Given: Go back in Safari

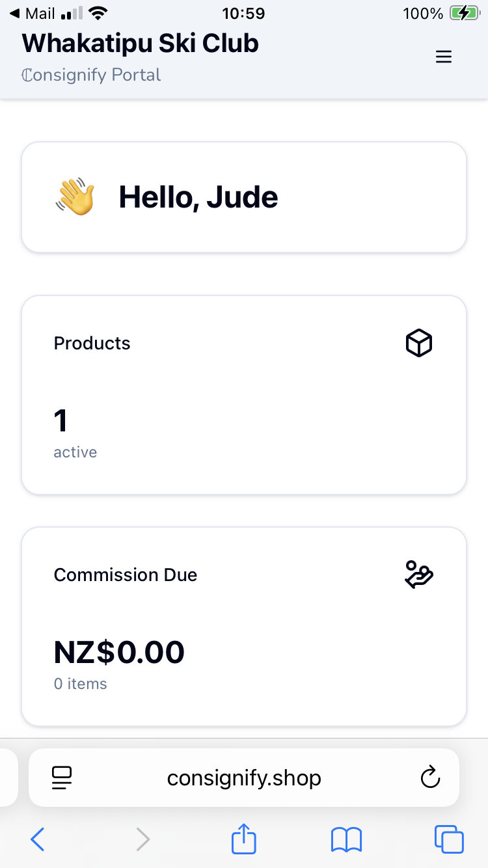Looking at the screenshot, I should [x=38, y=839].
